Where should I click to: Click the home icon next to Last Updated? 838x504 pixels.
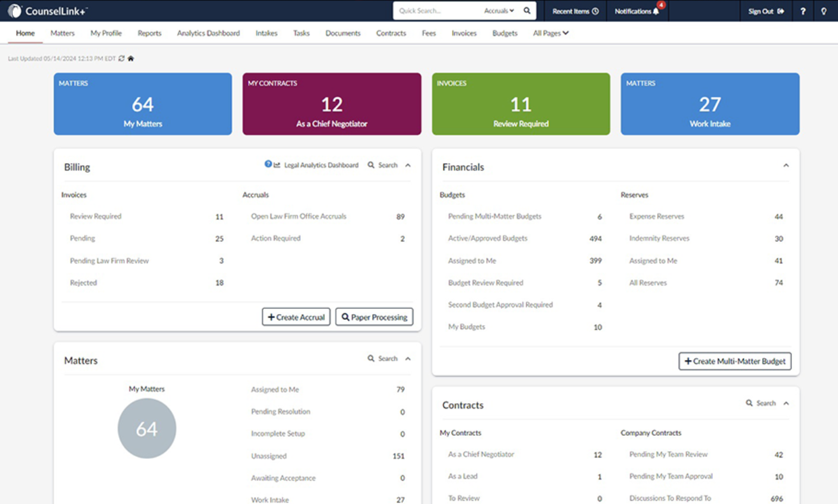click(131, 57)
